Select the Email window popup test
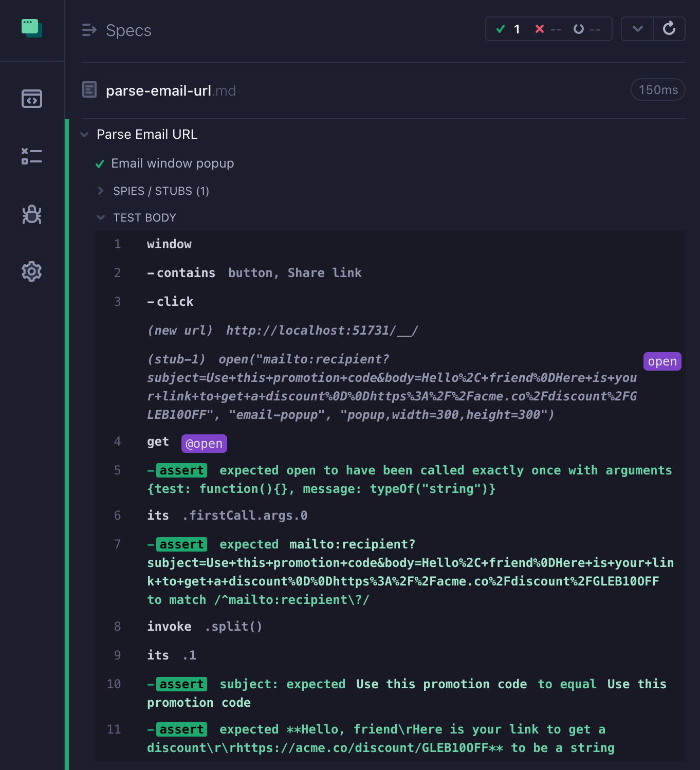Viewport: 700px width, 770px height. 172,163
